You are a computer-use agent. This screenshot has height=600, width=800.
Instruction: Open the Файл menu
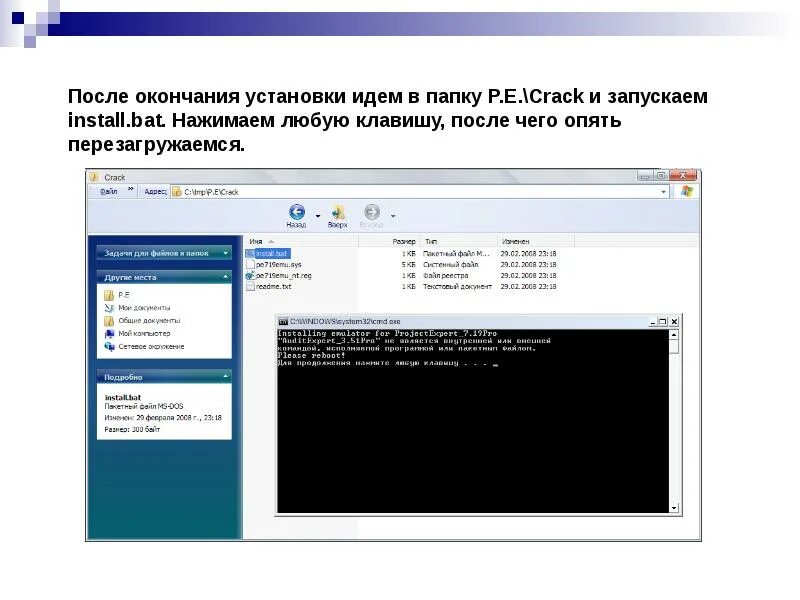point(109,191)
